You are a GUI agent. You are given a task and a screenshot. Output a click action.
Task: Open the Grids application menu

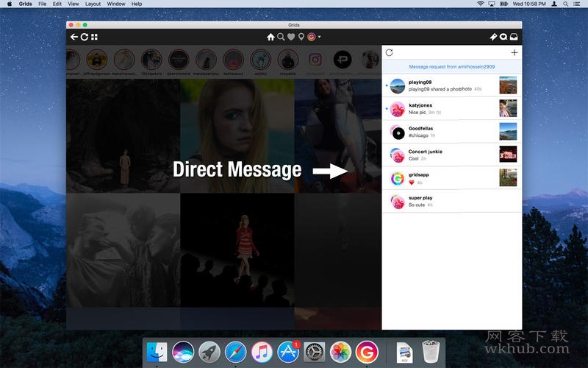(25, 4)
